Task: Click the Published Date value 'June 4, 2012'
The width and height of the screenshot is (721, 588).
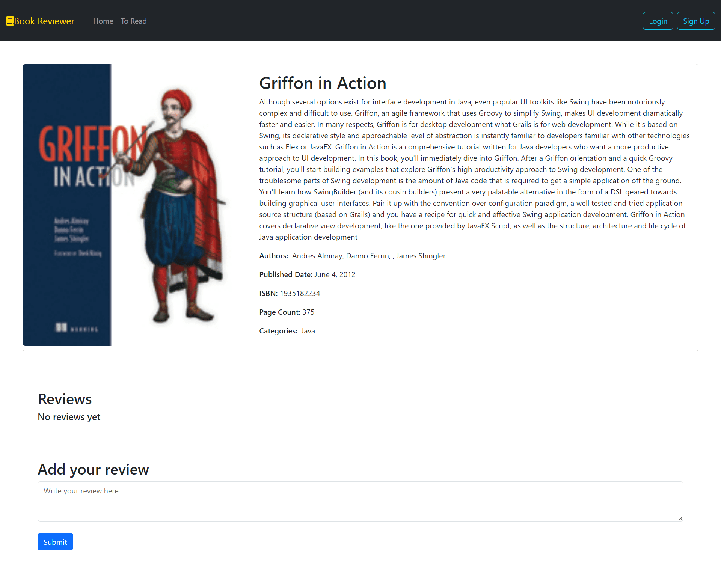Action: point(335,274)
